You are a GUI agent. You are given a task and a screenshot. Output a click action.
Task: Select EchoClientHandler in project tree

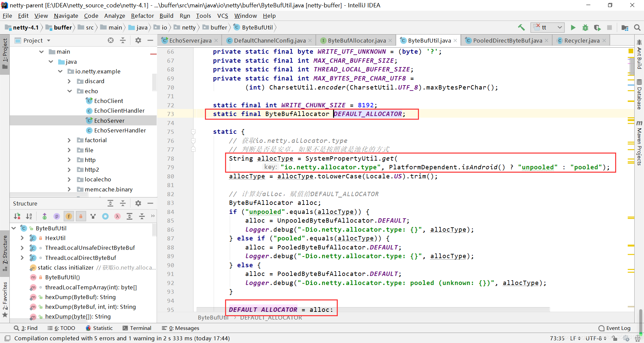click(x=116, y=111)
